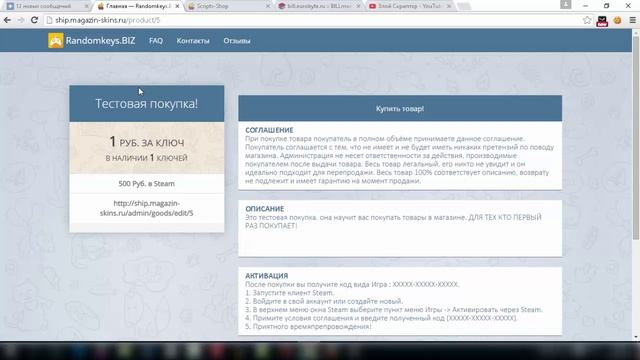This screenshot has height=360, width=640.
Task: Close the YouTube 'Злой Скриптер' tab
Action: [449, 6]
